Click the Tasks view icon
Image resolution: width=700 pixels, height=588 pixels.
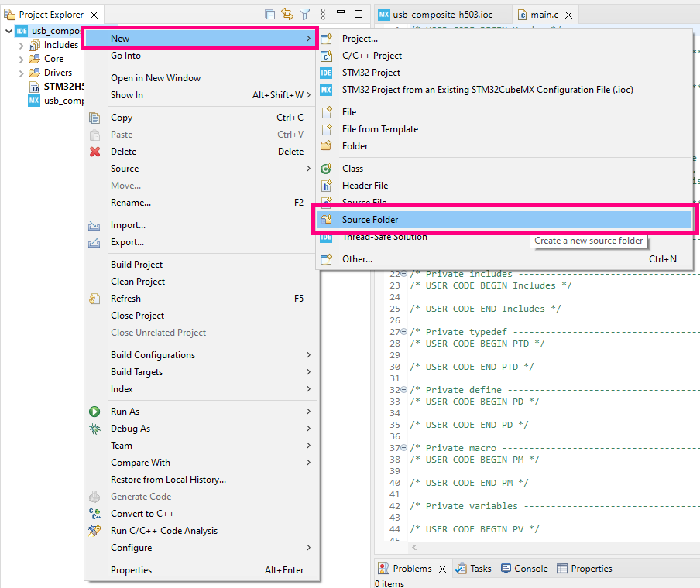pyautogui.click(x=462, y=569)
